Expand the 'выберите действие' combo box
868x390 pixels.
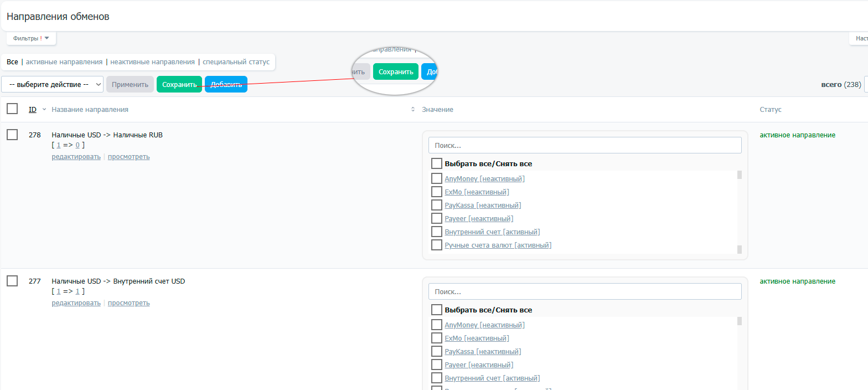[x=53, y=85]
